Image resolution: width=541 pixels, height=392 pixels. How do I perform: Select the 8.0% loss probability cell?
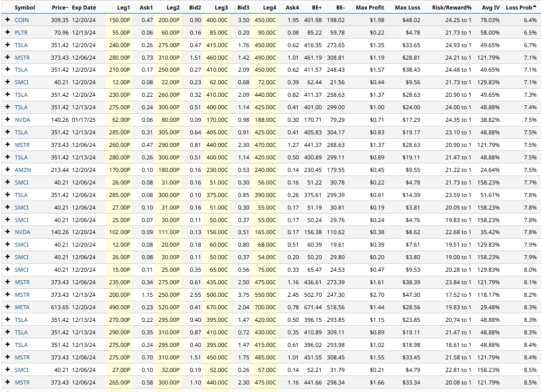click(x=530, y=270)
